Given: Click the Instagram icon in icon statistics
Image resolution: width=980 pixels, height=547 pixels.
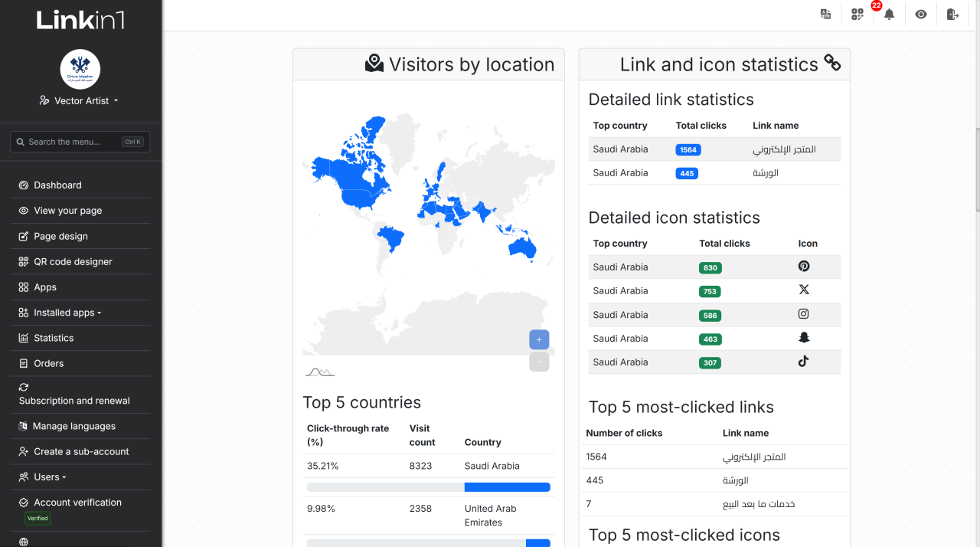Looking at the screenshot, I should (803, 313).
